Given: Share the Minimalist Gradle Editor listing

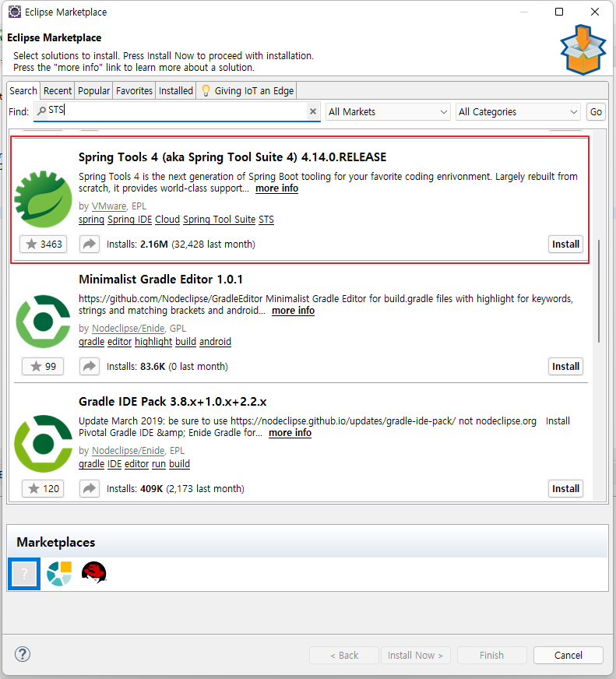Looking at the screenshot, I should coord(90,366).
